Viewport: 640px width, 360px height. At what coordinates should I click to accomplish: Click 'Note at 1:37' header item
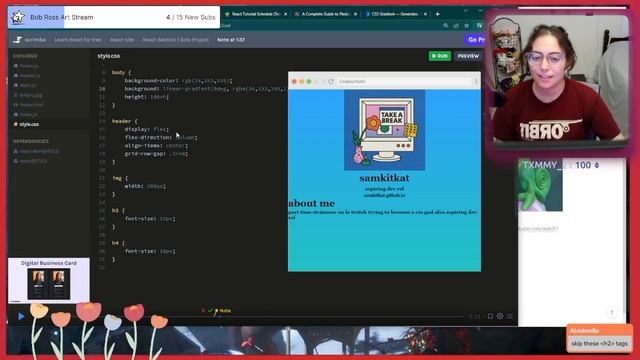click(x=231, y=40)
